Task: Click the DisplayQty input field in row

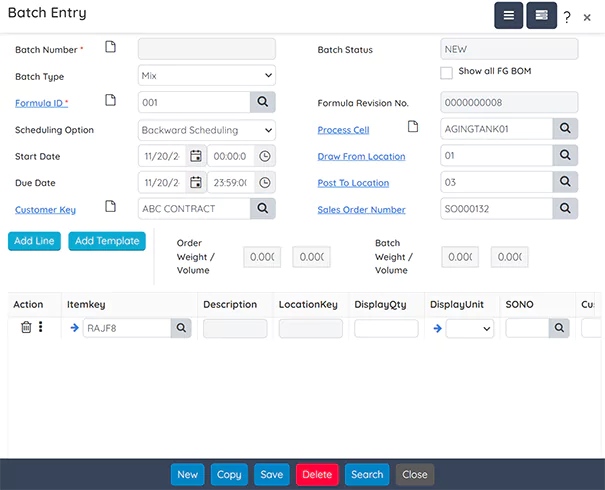Action: coord(386,328)
